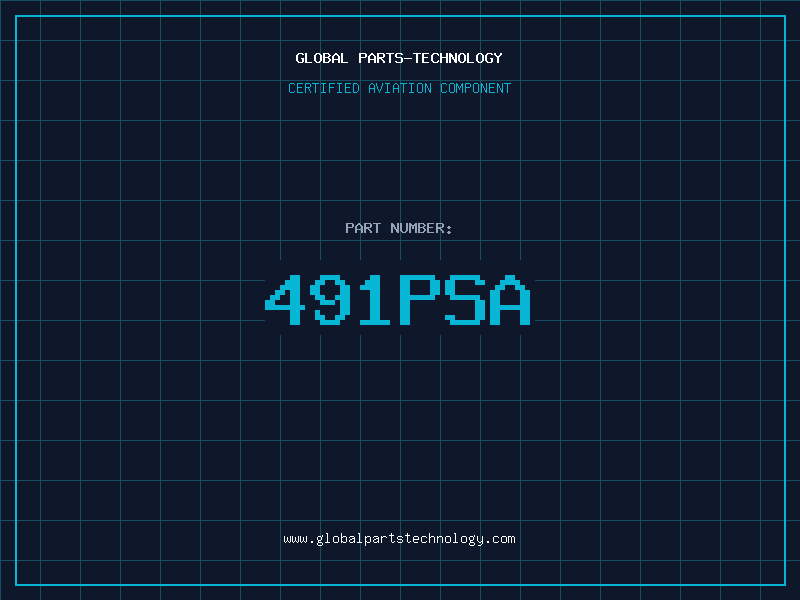Select the CERTIFIED AVIATION COMPONENT subtitle
Image resolution: width=800 pixels, height=600 pixels.
(x=399, y=88)
